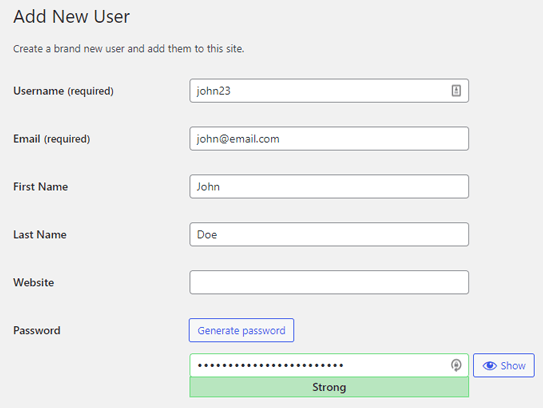543x408 pixels.
Task: Click the Email (required) label
Action: pos(52,139)
